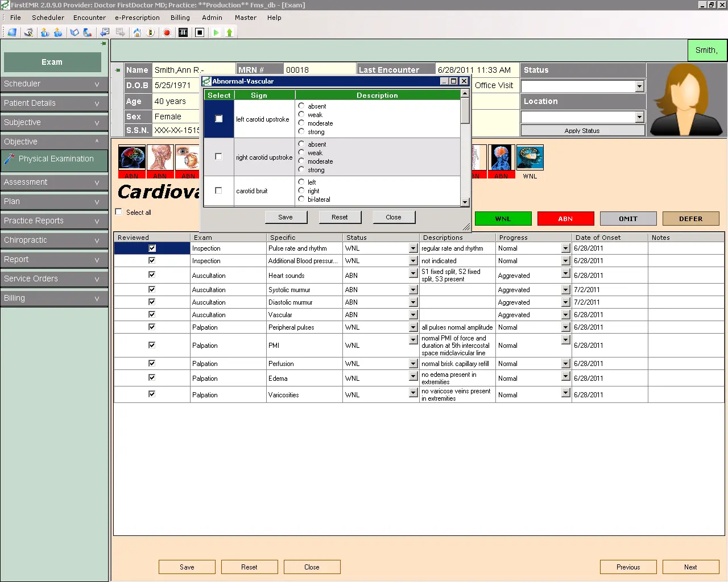Screen dimensions: 728x582
Task: Check the left carotid upstroke Select checkbox
Action: click(x=218, y=118)
